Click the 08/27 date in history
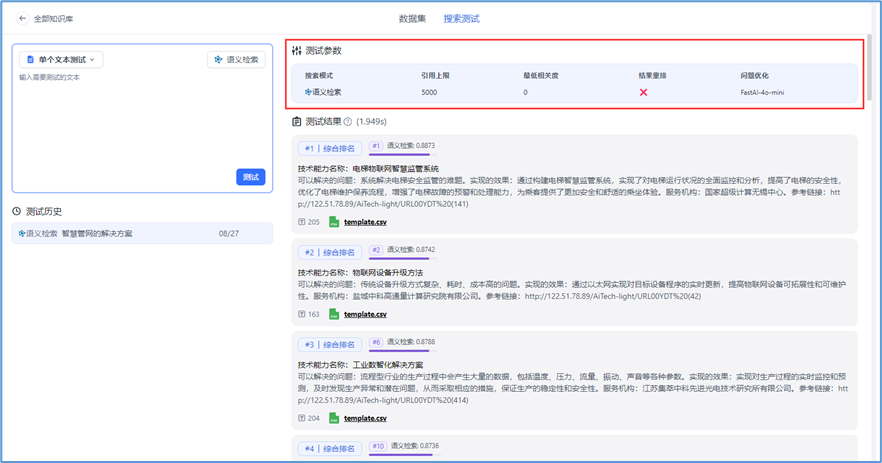The width and height of the screenshot is (882, 463). 228,233
